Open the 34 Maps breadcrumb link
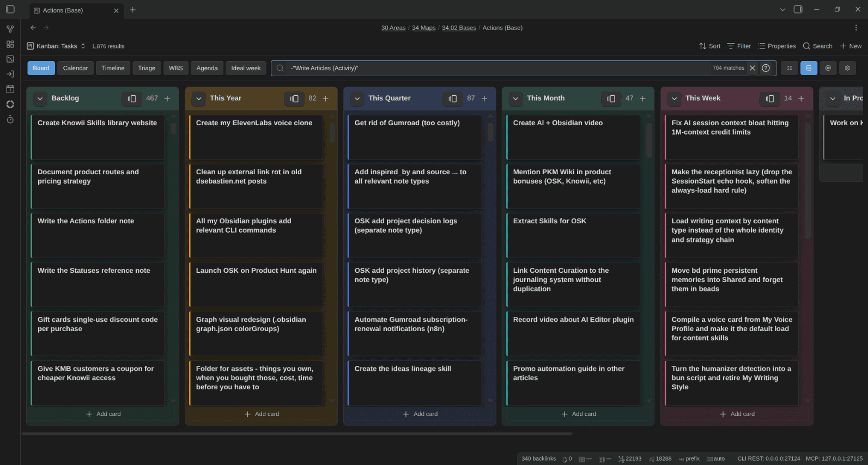 pyautogui.click(x=423, y=28)
